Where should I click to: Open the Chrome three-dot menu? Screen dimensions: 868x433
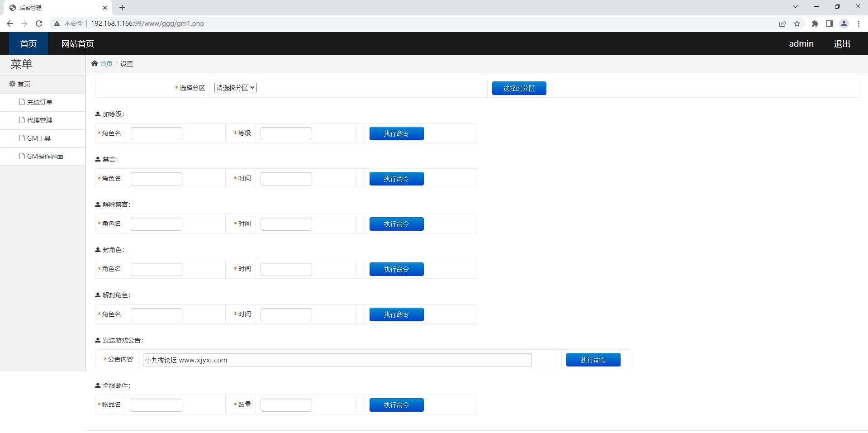pos(859,24)
